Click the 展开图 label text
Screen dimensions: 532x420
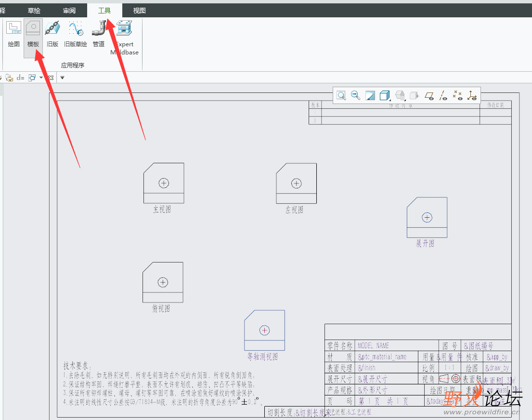coord(425,243)
